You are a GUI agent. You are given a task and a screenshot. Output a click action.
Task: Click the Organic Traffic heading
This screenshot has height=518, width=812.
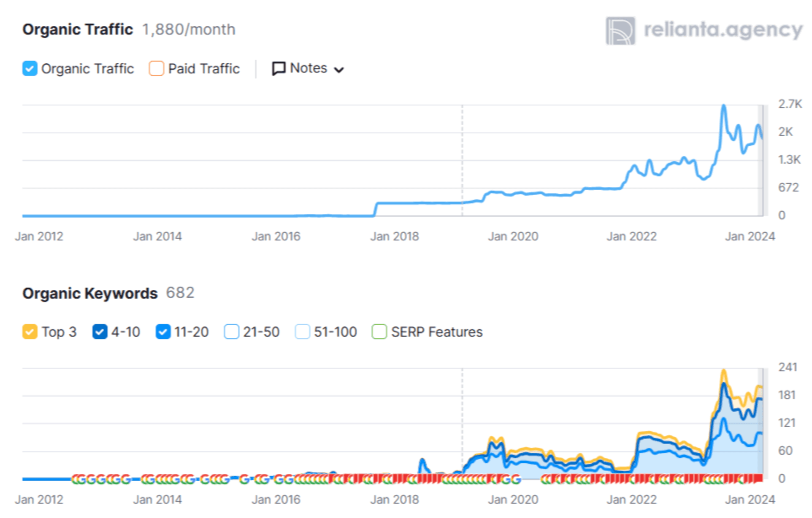point(78,30)
